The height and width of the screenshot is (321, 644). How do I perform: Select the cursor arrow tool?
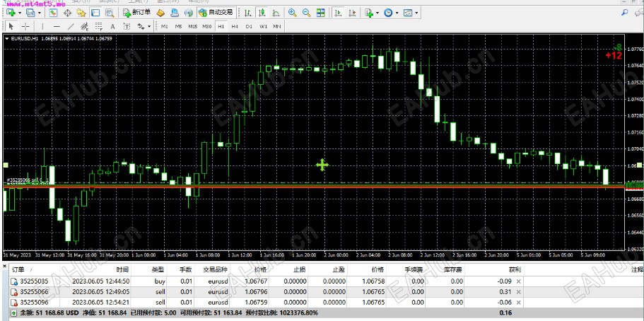click(11, 27)
